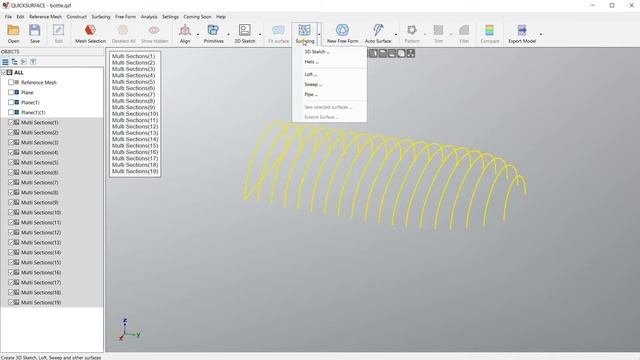The width and height of the screenshot is (640, 360).
Task: Switch Objects panel to tree view icon
Action: 14,62
